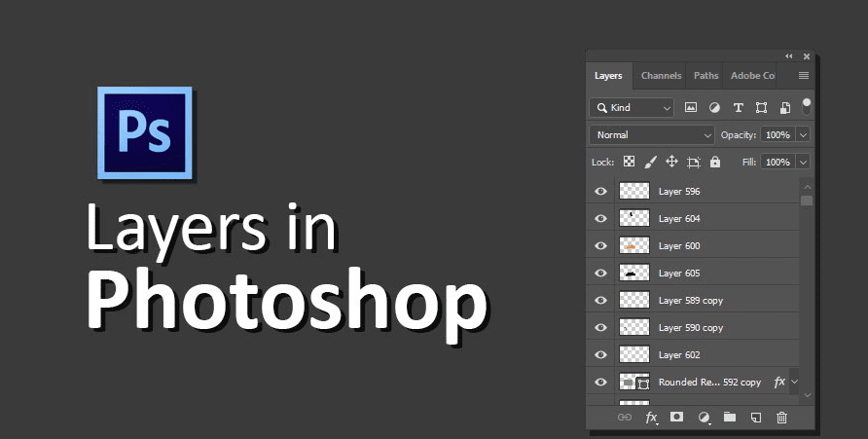The image size is (868, 439).
Task: Click the fx badge on Rounded Re... 592 copy
Action: [779, 382]
